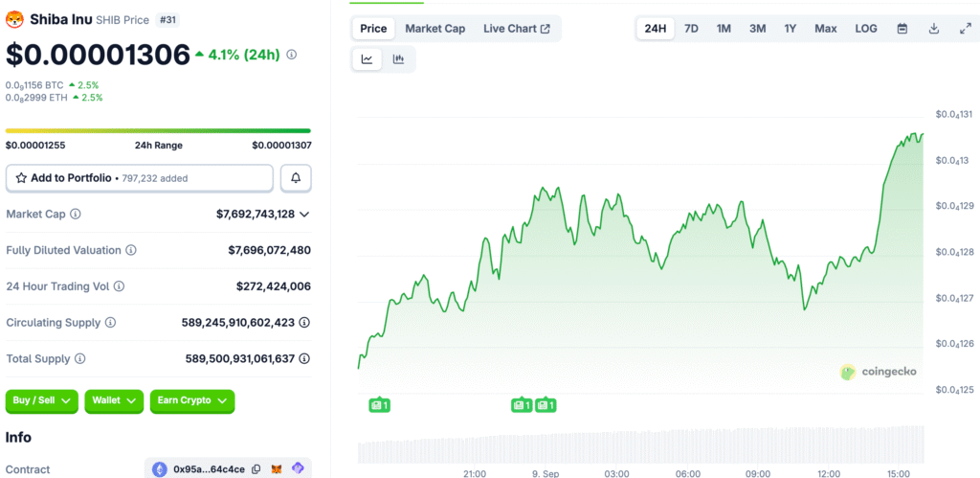Click the MetaMask fox icon
This screenshot has width=980, height=478.
[x=277, y=469]
